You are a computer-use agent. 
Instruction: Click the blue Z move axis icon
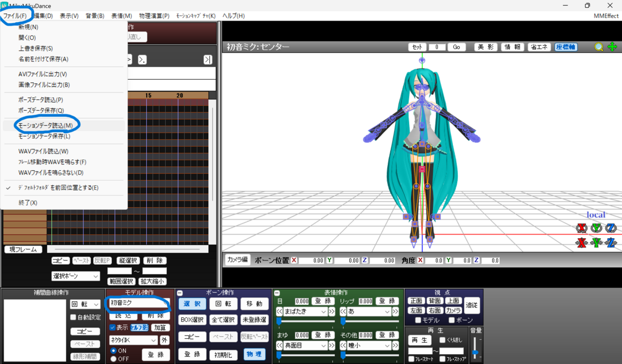611,242
